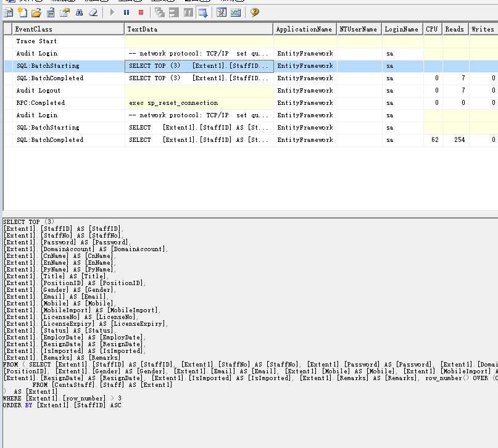Viewport: 498px width, 448px height.
Task: Click 'exec sp_reset_connection' TextData cell
Action: (199, 103)
